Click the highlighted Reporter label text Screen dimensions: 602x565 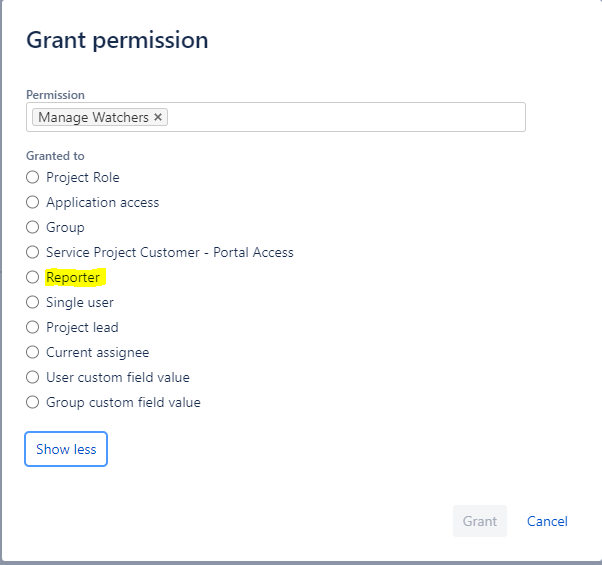(x=73, y=277)
